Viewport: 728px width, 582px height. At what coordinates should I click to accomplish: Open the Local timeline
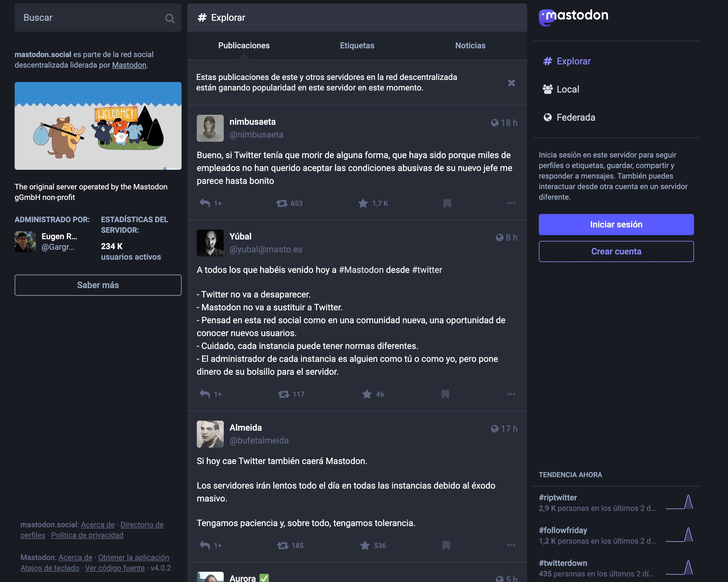coord(567,89)
